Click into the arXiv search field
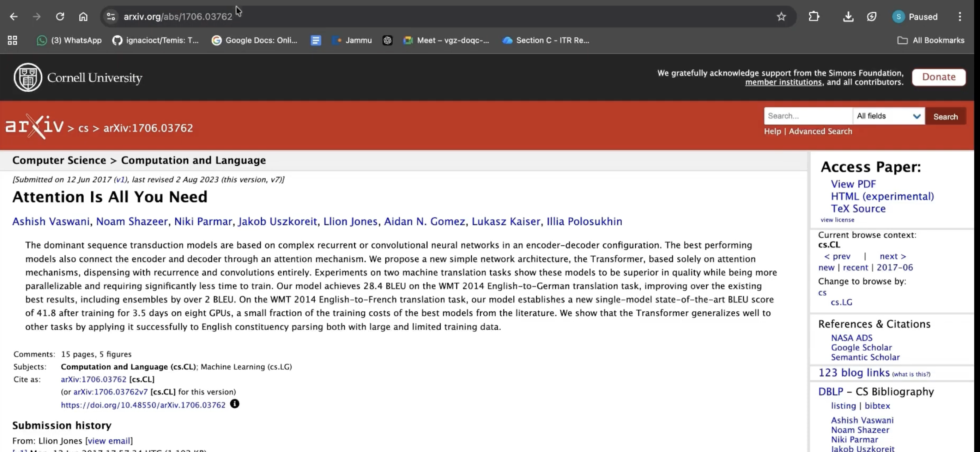Viewport: 980px width, 452px height. coord(807,116)
